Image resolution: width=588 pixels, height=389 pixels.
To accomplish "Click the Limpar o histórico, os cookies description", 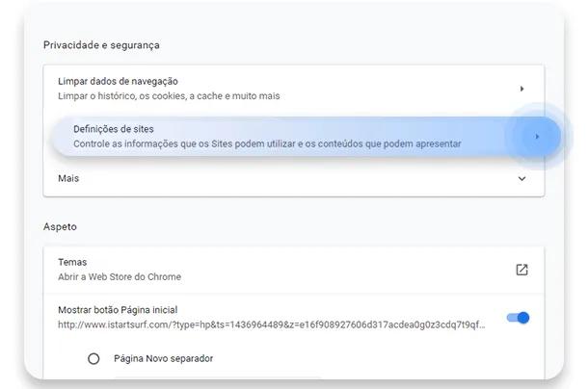I will click(168, 96).
